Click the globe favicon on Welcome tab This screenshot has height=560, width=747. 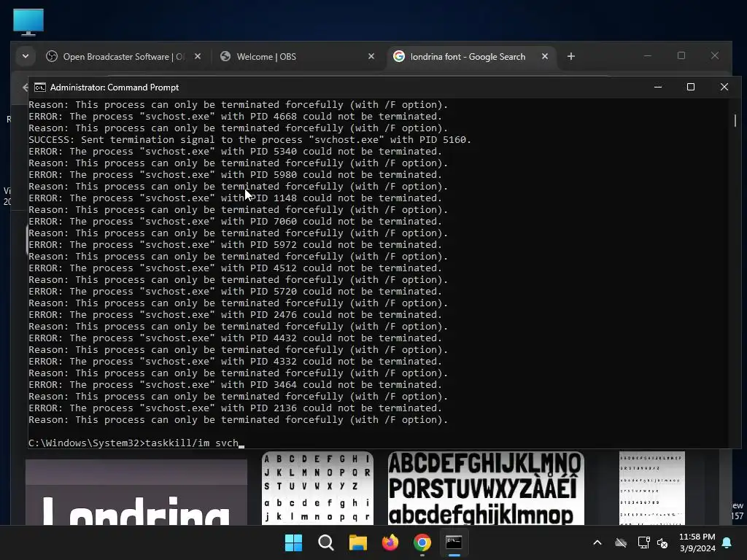225,56
